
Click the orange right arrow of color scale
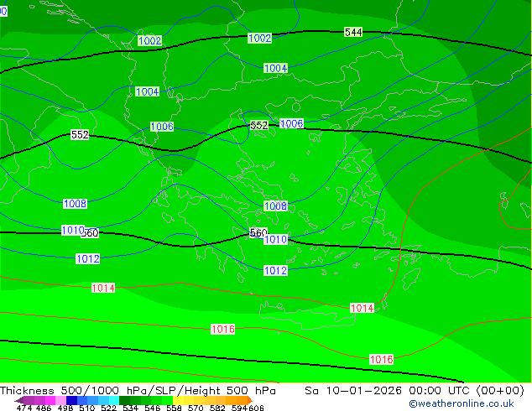[x=250, y=400]
